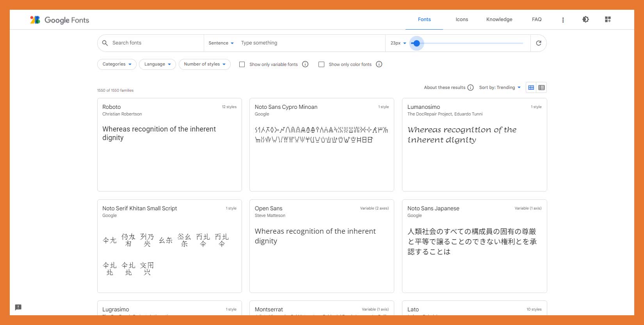Click the Christian Robertson author text
This screenshot has width=644, height=325.
[x=122, y=114]
